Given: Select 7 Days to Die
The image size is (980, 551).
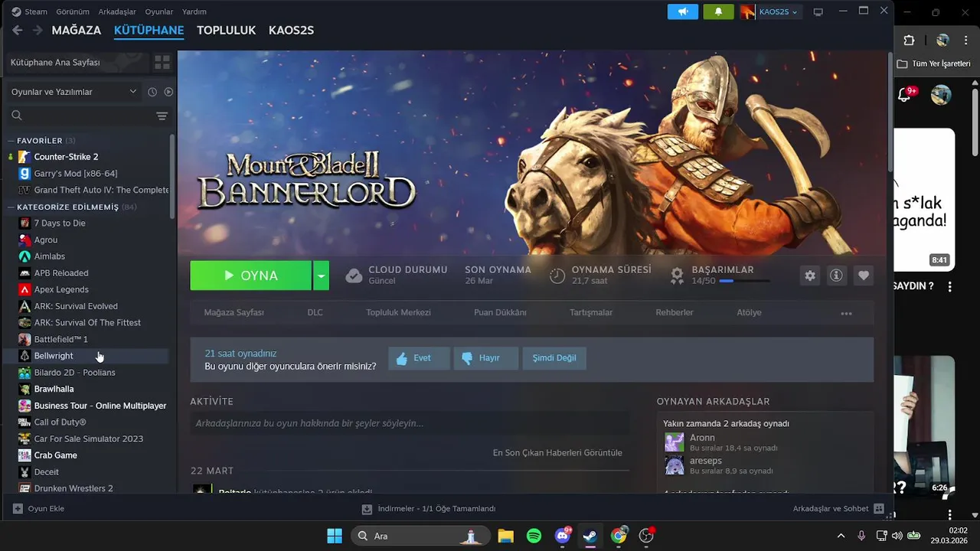Looking at the screenshot, I should click(89, 223).
